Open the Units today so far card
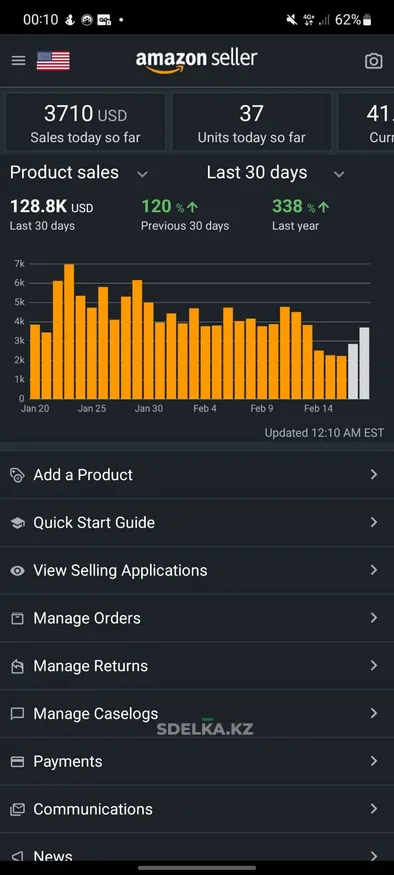Image resolution: width=394 pixels, height=875 pixels. point(251,122)
